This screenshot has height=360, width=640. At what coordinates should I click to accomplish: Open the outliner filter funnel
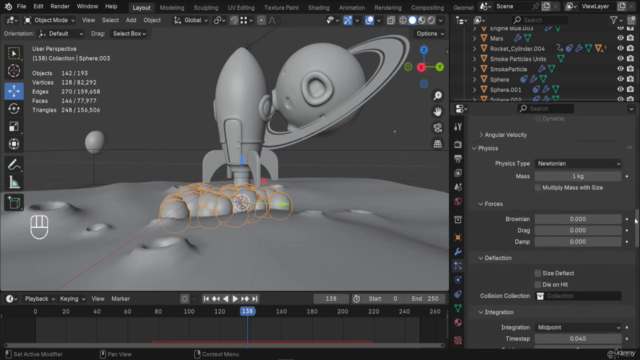tap(613, 20)
